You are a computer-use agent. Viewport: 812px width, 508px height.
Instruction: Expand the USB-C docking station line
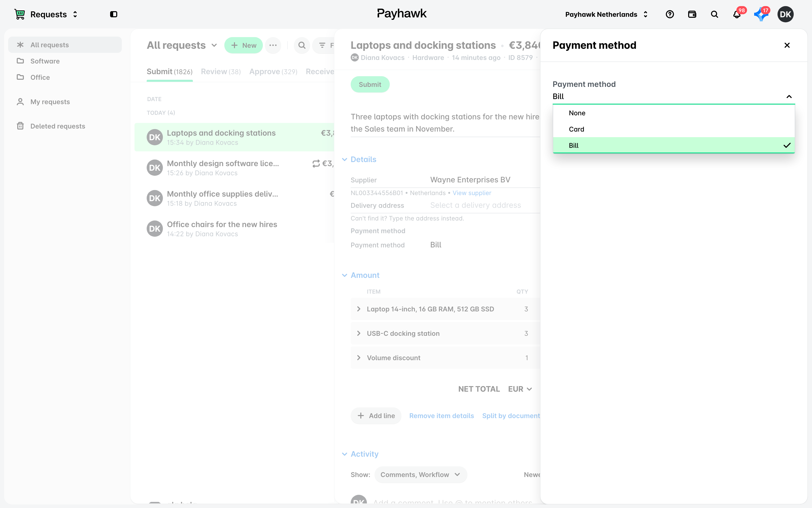pos(359,333)
